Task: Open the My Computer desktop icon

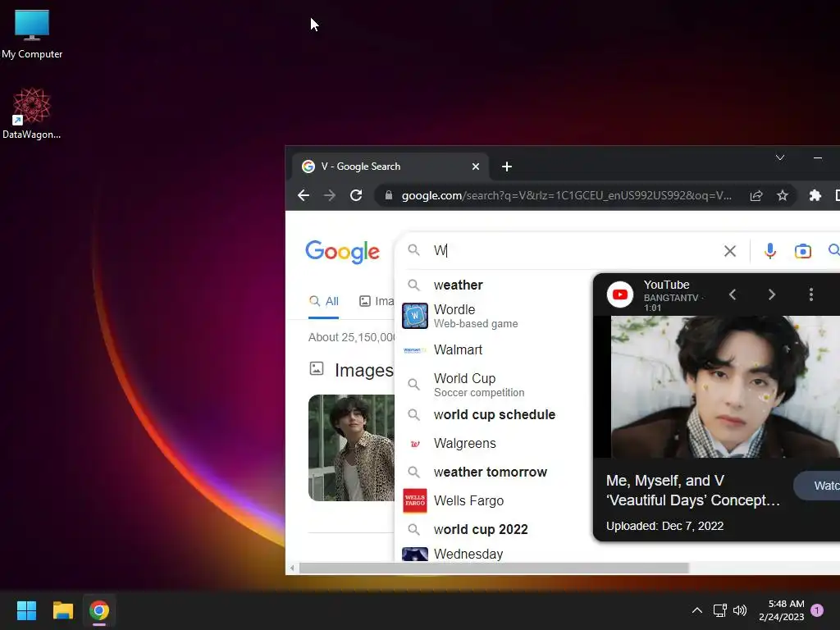Action: (x=32, y=34)
